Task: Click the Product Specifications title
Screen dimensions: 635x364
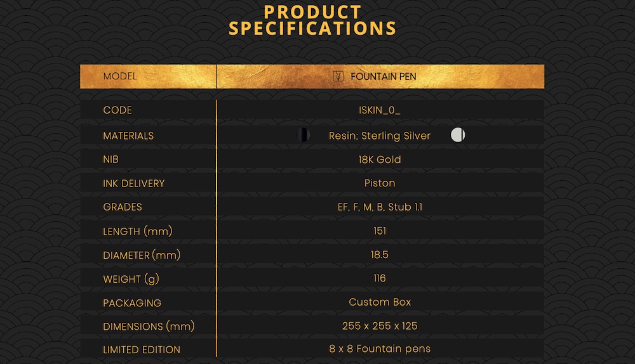Action: (312, 21)
